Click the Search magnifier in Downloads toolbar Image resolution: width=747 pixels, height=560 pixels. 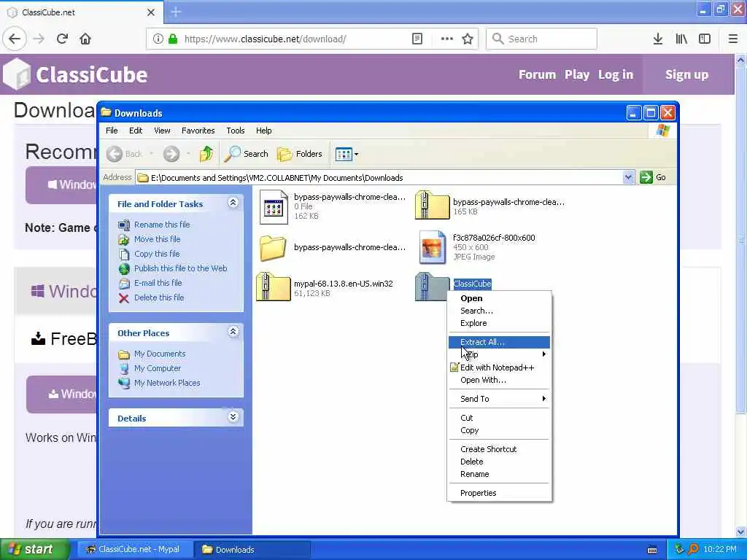click(x=247, y=154)
